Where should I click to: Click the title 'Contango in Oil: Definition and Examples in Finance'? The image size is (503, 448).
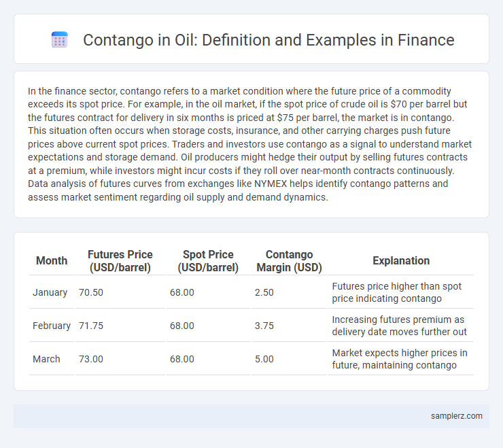268,40
